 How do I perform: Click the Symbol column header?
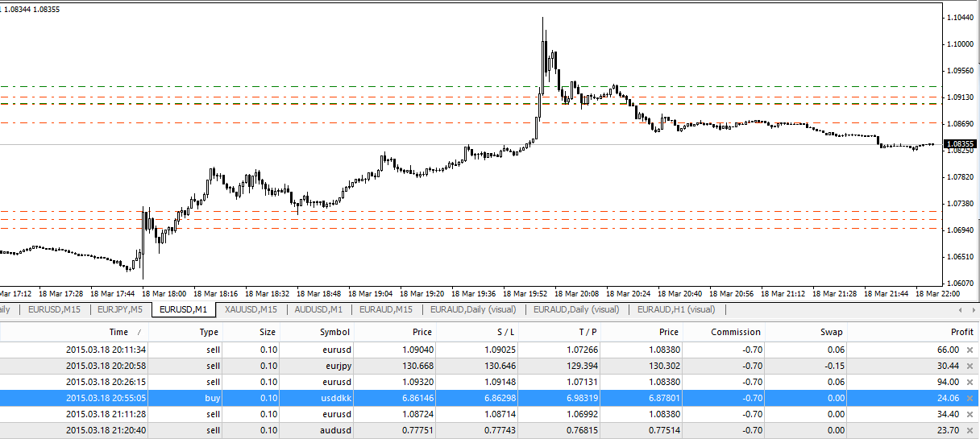(334, 332)
